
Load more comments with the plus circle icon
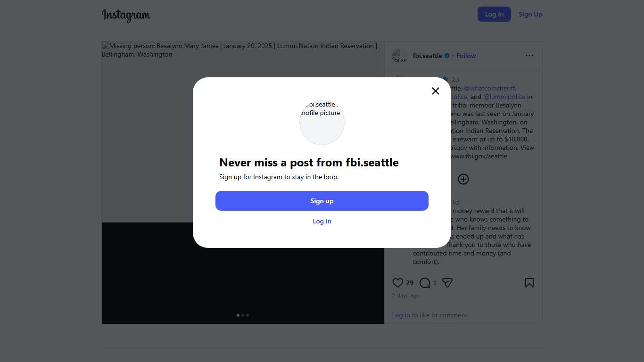coord(463,179)
